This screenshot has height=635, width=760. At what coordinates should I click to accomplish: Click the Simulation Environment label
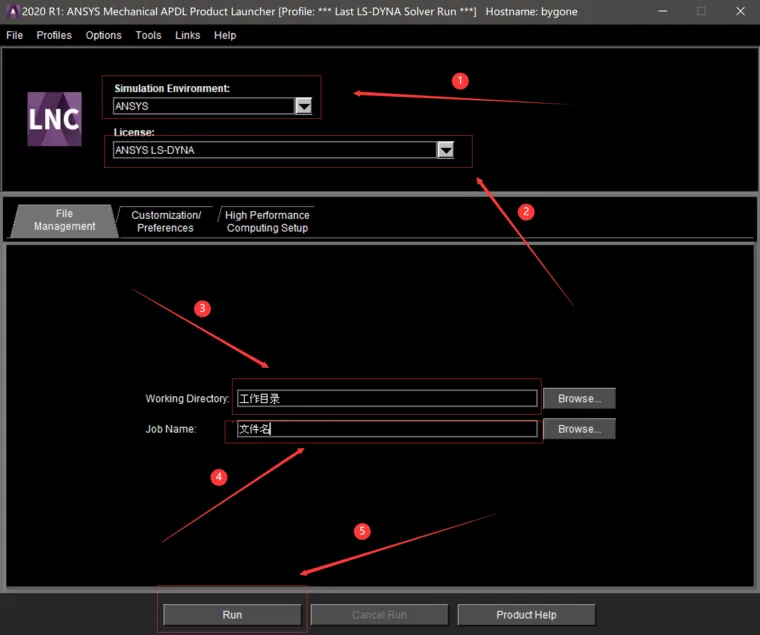pyautogui.click(x=172, y=88)
